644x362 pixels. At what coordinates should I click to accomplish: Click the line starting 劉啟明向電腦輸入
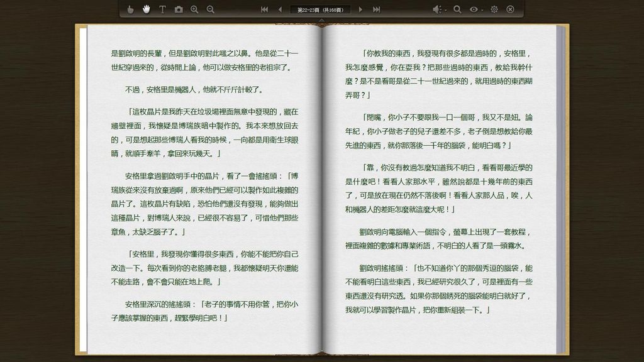446,232
